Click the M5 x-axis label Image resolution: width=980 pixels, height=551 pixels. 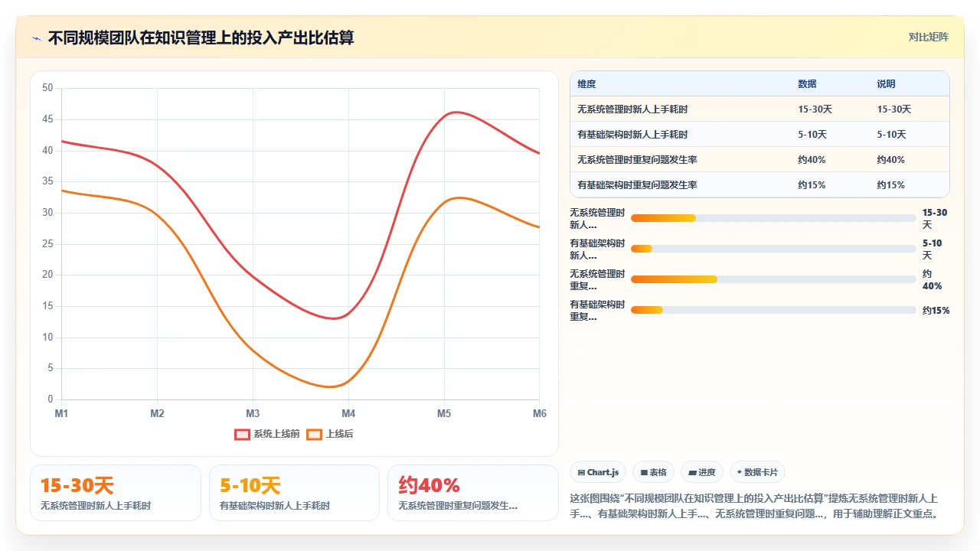(444, 413)
